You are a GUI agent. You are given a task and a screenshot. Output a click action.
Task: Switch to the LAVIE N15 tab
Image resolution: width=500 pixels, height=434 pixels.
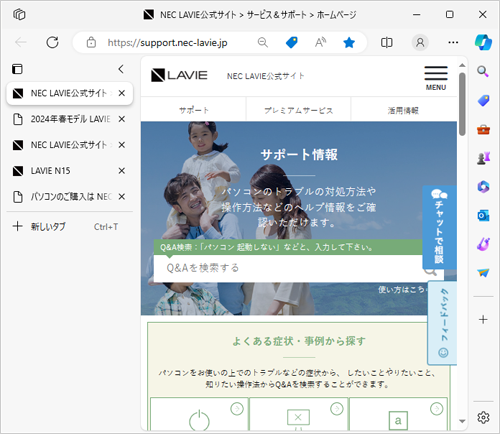pyautogui.click(x=70, y=171)
